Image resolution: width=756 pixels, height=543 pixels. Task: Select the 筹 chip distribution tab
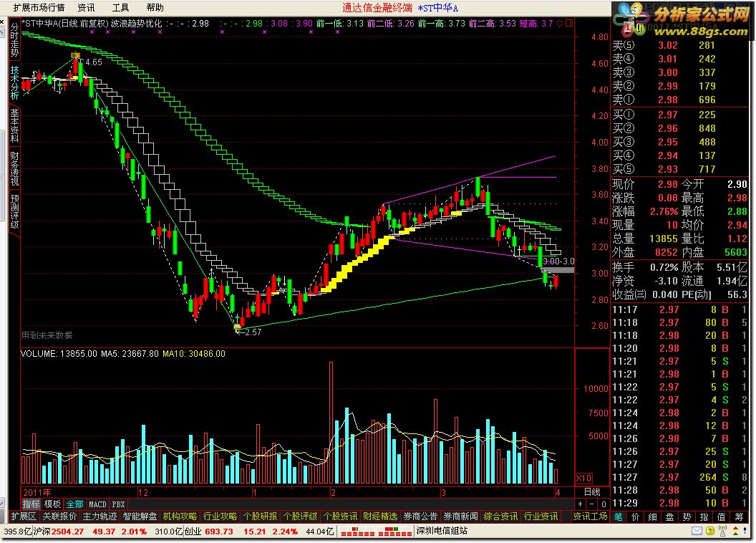click(x=739, y=517)
